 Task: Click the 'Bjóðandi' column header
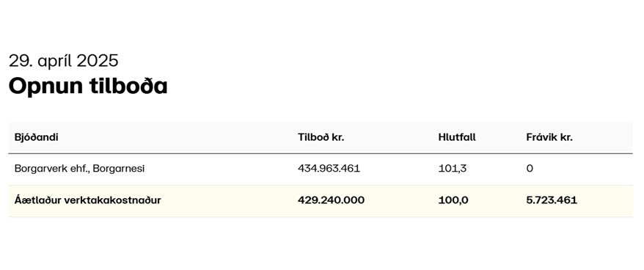point(36,137)
